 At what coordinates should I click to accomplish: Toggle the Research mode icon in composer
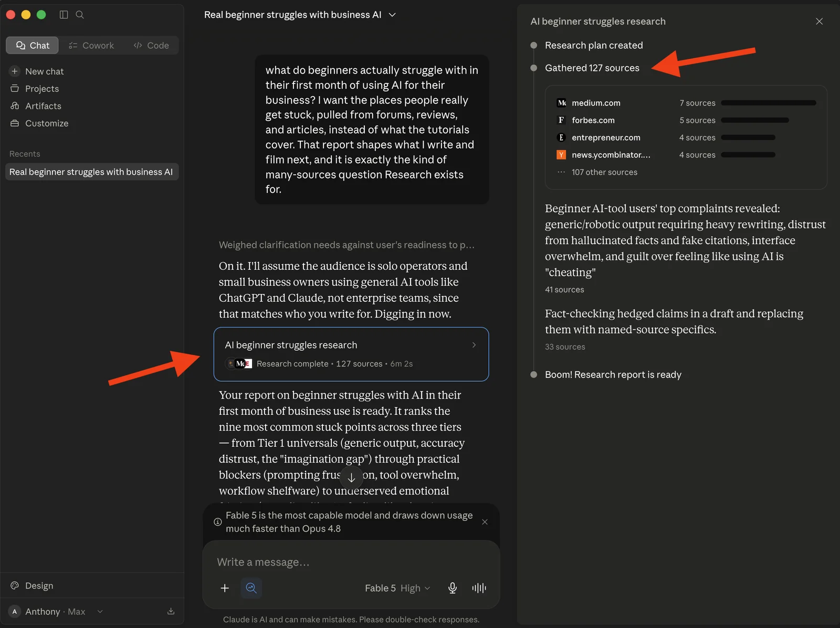[x=251, y=588]
